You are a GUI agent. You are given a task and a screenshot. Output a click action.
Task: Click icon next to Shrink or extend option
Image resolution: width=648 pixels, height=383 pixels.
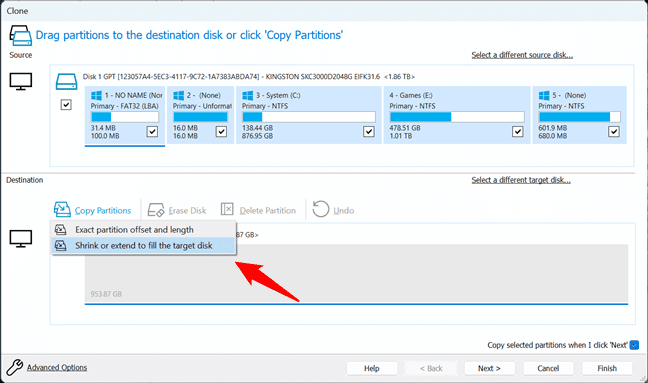pos(61,245)
